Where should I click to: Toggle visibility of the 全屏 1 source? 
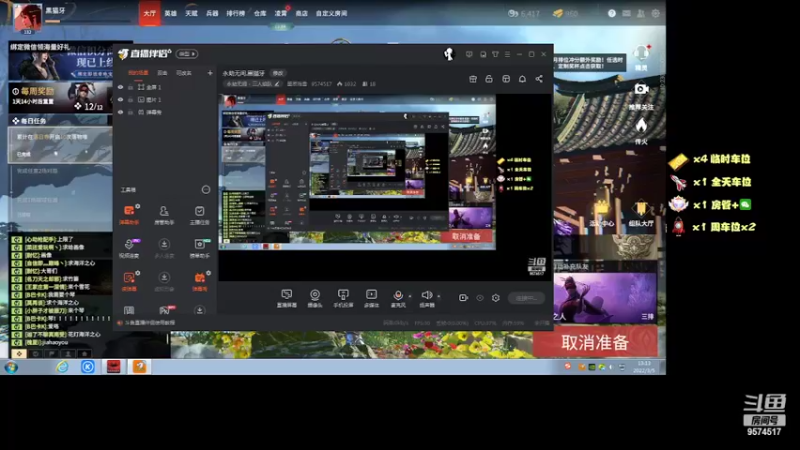tap(120, 87)
